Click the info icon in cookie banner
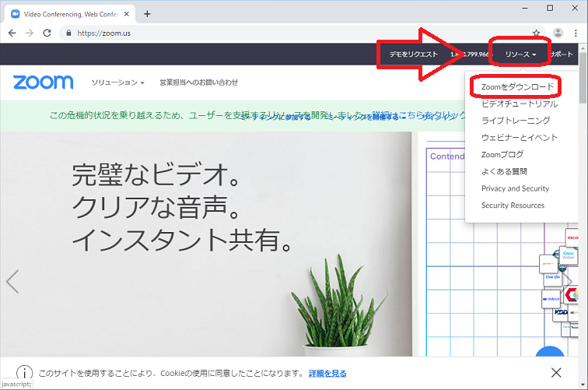This screenshot has width=588, height=390. [24, 373]
